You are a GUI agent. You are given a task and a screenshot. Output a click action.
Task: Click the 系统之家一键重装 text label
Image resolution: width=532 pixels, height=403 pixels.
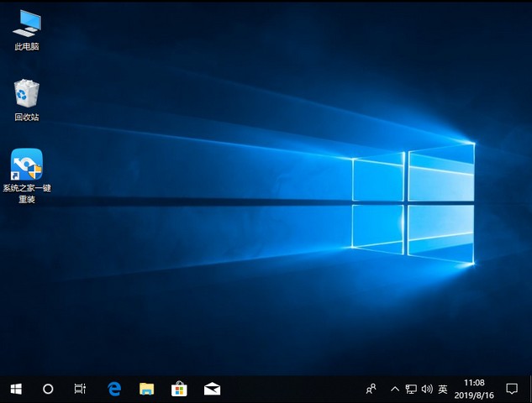26,193
